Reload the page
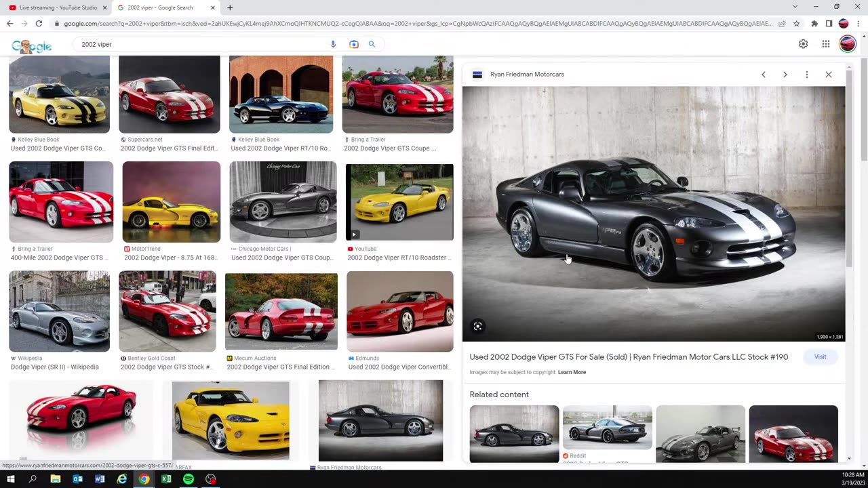 [x=39, y=24]
